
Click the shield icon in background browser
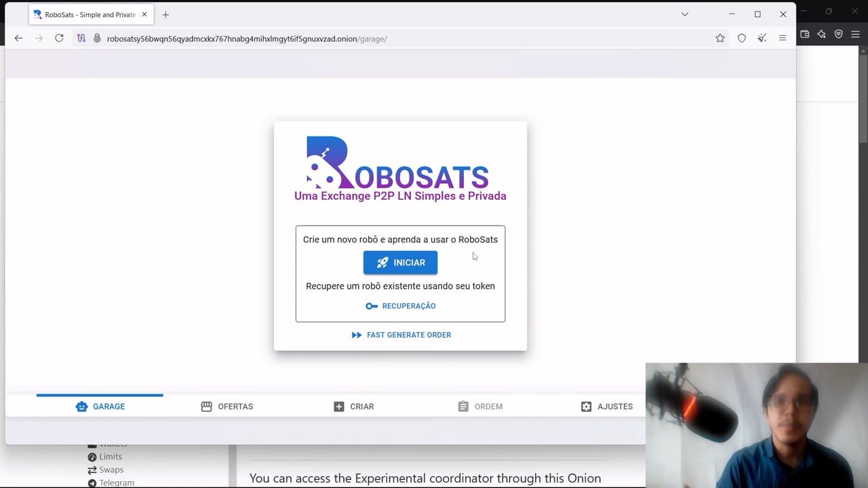click(838, 34)
